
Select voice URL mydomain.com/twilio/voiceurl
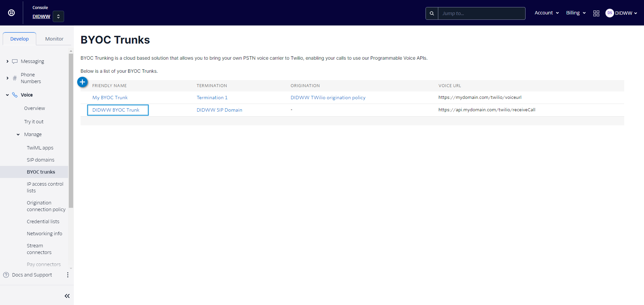pyautogui.click(x=480, y=98)
